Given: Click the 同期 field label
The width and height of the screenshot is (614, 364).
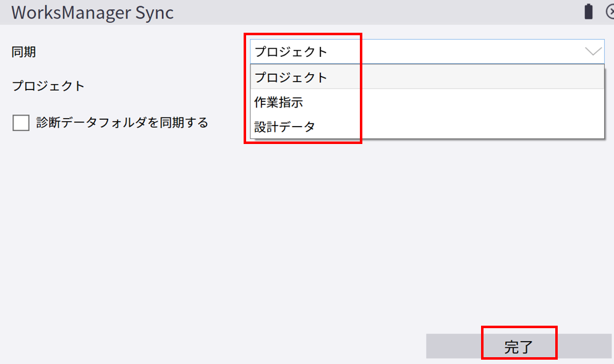Looking at the screenshot, I should pyautogui.click(x=24, y=52).
